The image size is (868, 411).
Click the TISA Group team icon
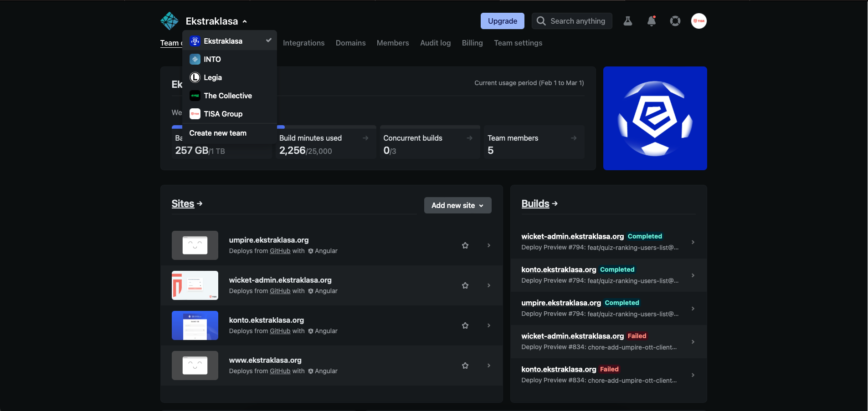(195, 114)
